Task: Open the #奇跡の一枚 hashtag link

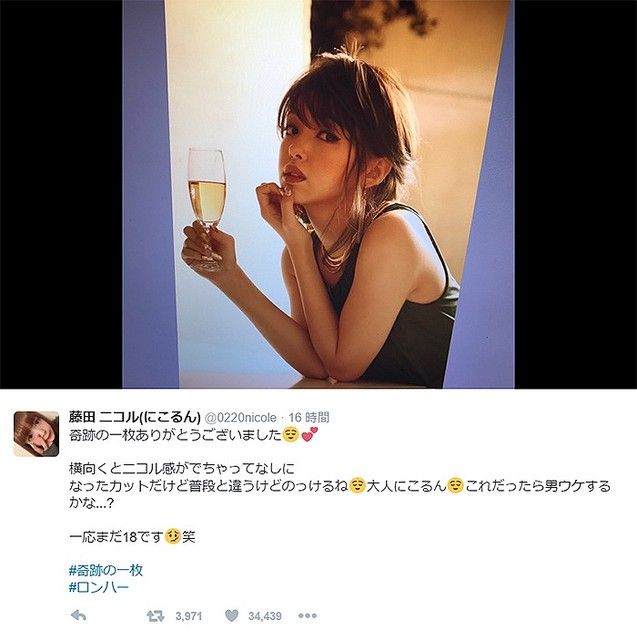Action: [106, 570]
